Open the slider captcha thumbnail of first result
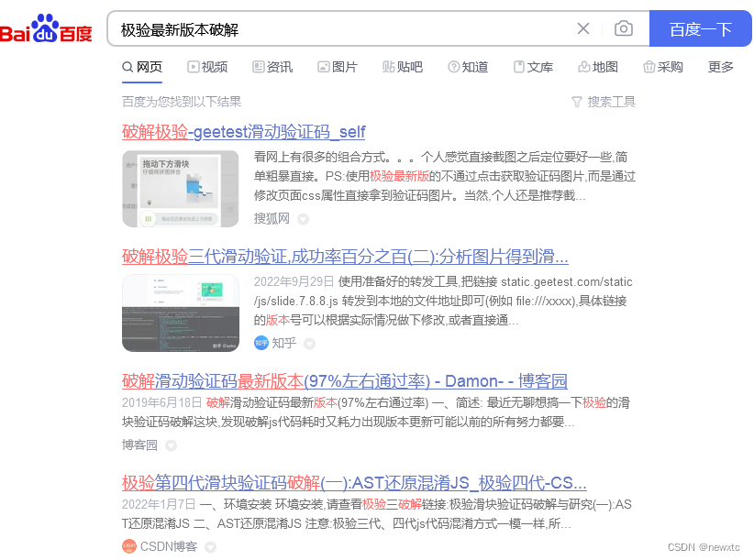This screenshot has height=560, width=754. click(x=181, y=189)
